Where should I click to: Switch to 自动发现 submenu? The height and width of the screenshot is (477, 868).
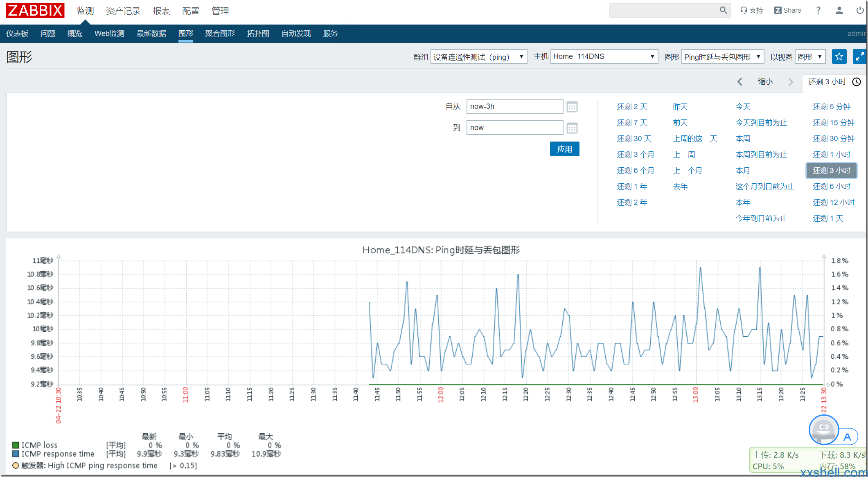296,34
